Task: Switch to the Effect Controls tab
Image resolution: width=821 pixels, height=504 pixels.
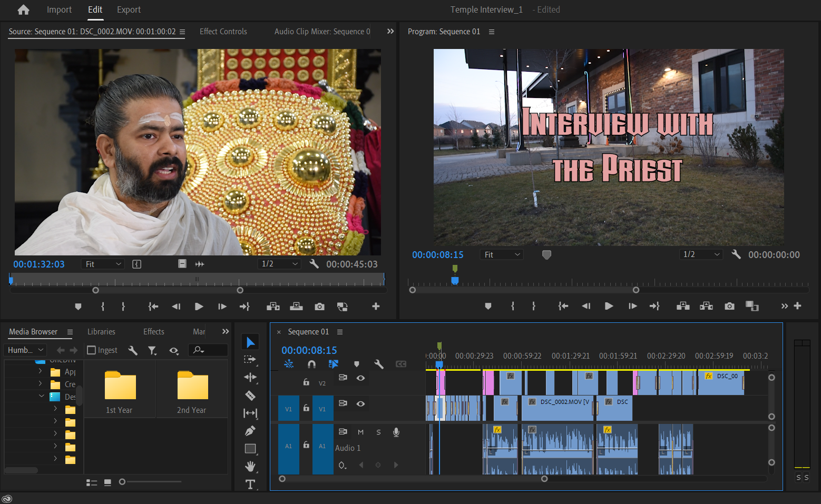Action: point(223,31)
